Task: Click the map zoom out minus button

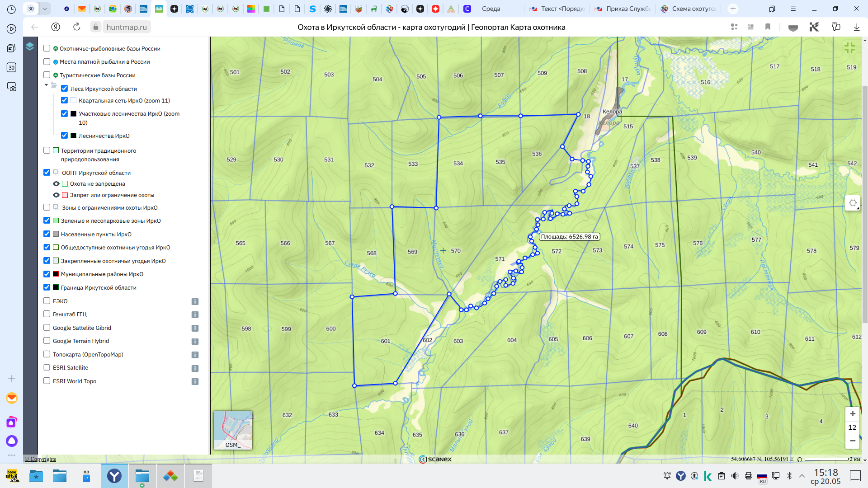Action: click(x=852, y=441)
